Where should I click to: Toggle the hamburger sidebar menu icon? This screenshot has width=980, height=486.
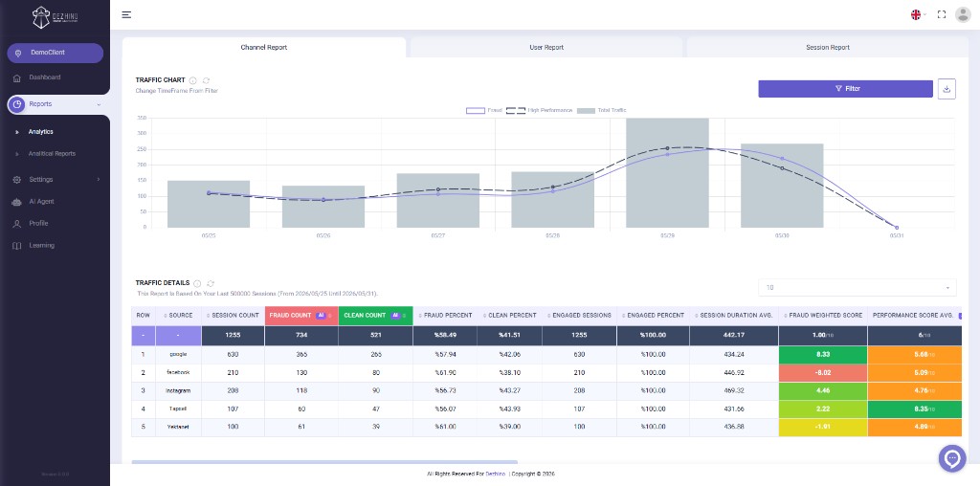pyautogui.click(x=126, y=15)
